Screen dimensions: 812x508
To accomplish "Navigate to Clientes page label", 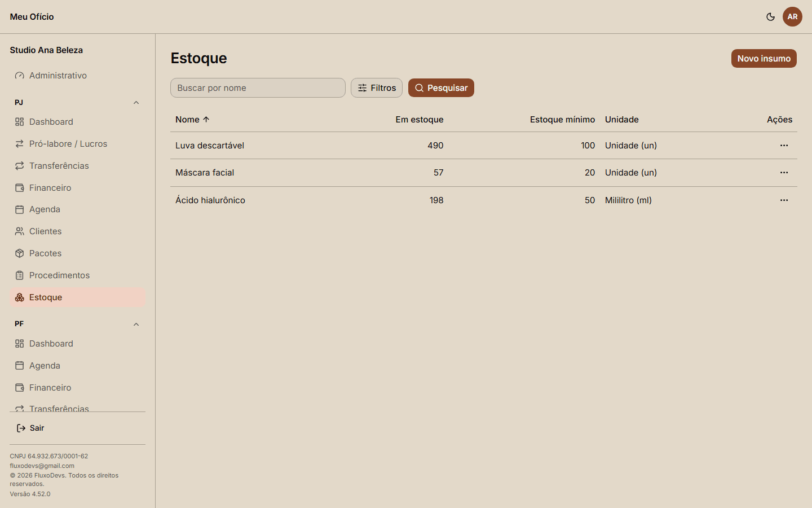I will point(46,231).
